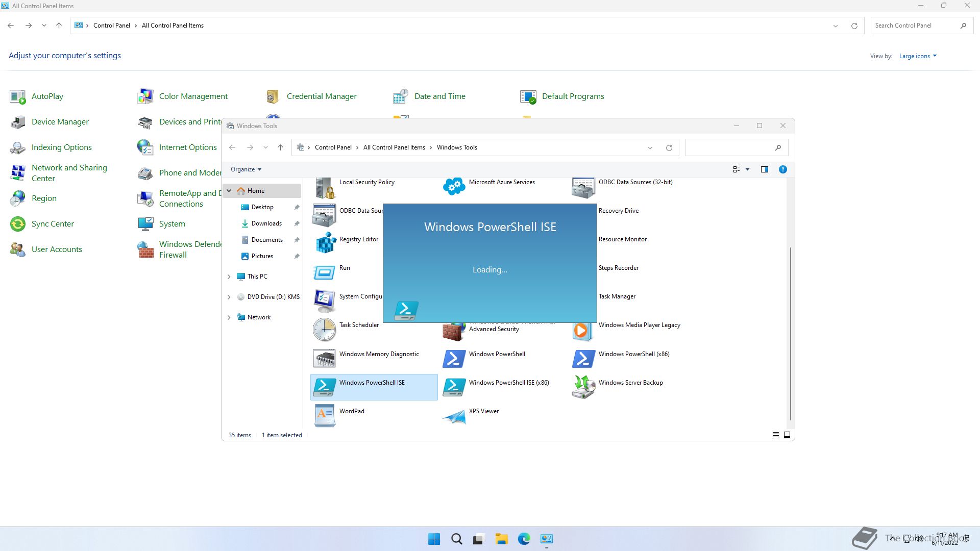
Task: Open XPS Viewer icon
Action: pyautogui.click(x=454, y=416)
